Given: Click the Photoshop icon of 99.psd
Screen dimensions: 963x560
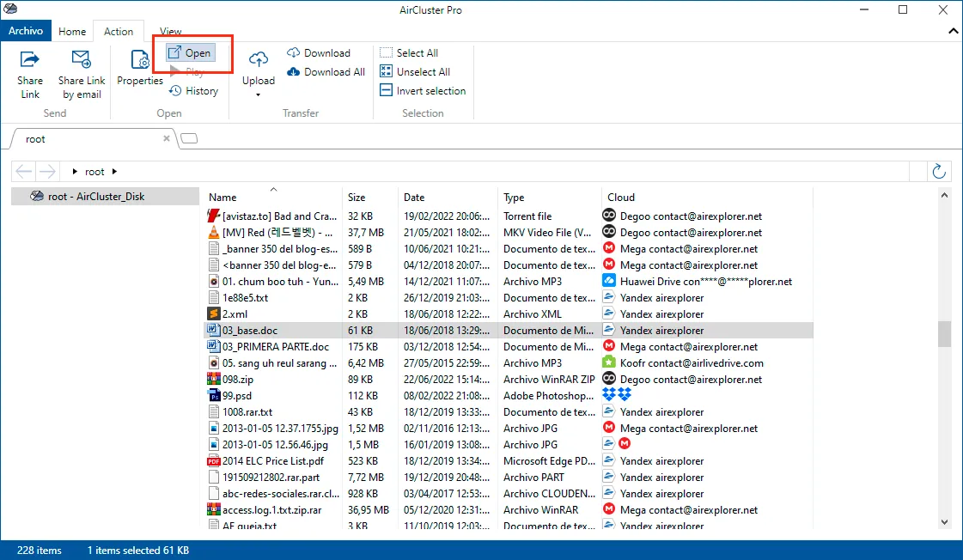Looking at the screenshot, I should point(214,395).
